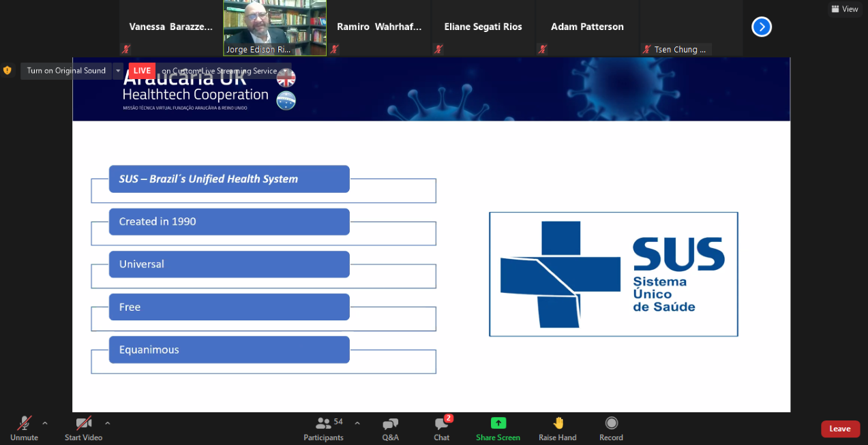Start recording with the Record button

point(612,429)
